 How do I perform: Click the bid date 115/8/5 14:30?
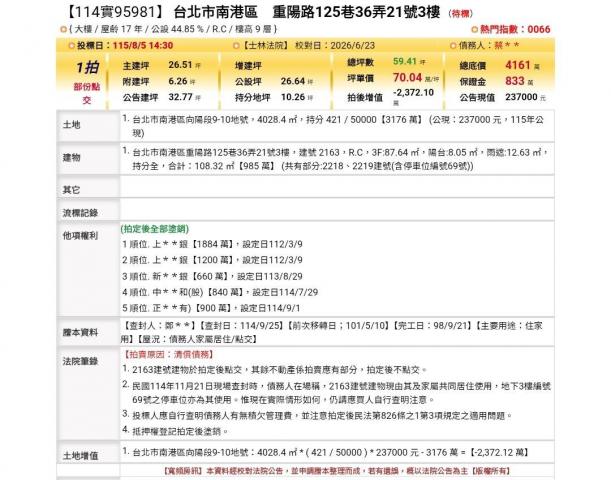point(143,46)
